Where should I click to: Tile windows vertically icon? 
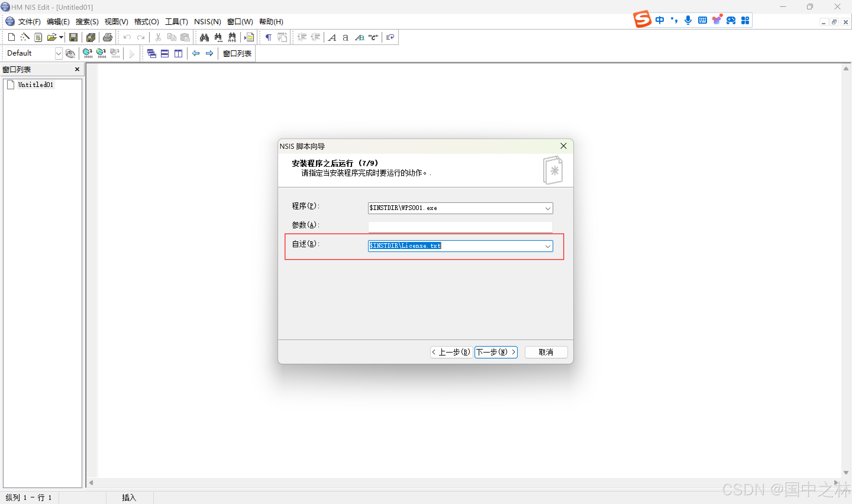[x=178, y=53]
